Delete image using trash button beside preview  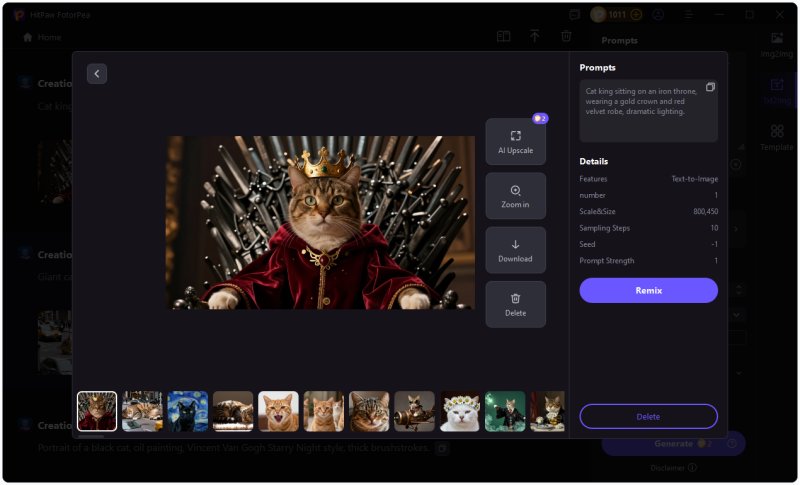515,304
